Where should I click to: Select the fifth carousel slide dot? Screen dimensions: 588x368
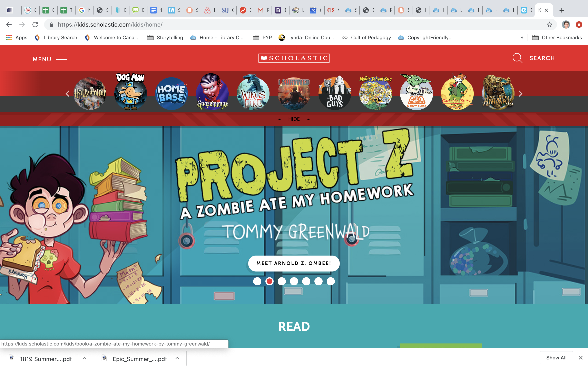[306, 281]
